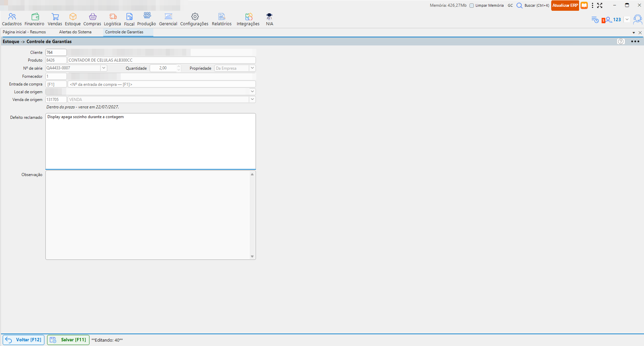This screenshot has height=346, width=644.
Task: Click the Observação text area
Action: [148, 215]
